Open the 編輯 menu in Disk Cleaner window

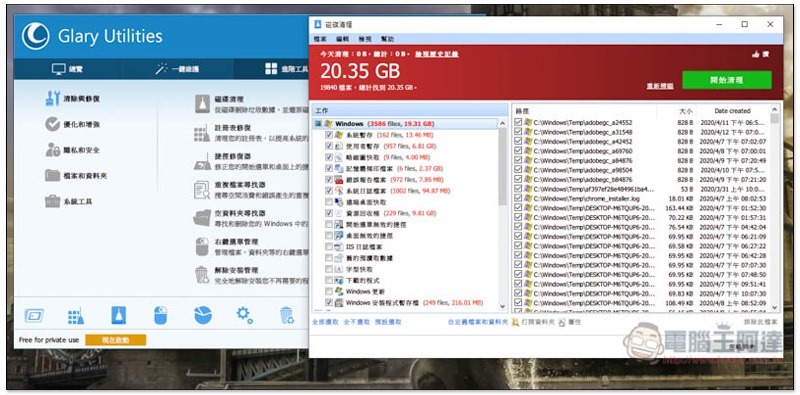click(342, 39)
